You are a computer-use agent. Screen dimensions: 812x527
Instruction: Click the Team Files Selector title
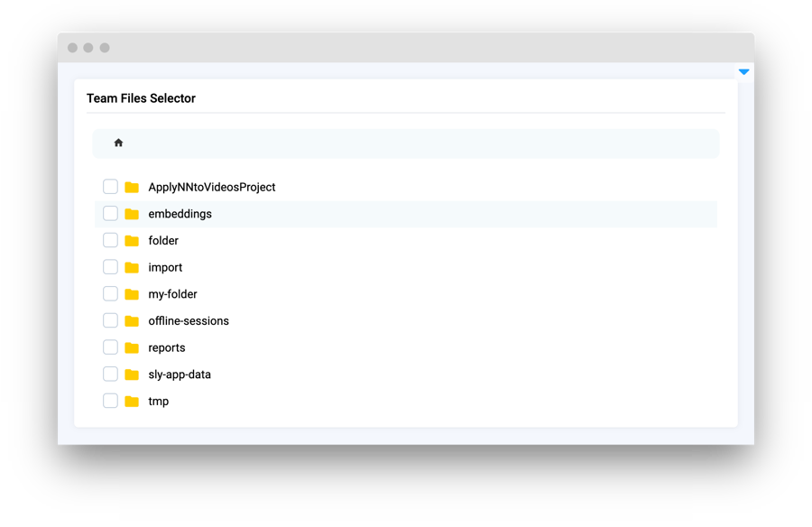tap(141, 98)
